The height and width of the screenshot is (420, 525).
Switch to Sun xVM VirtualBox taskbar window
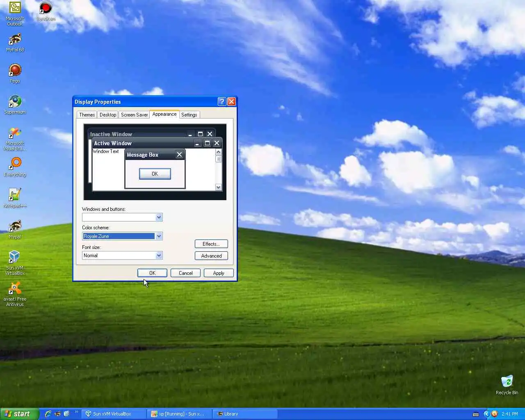click(114, 414)
